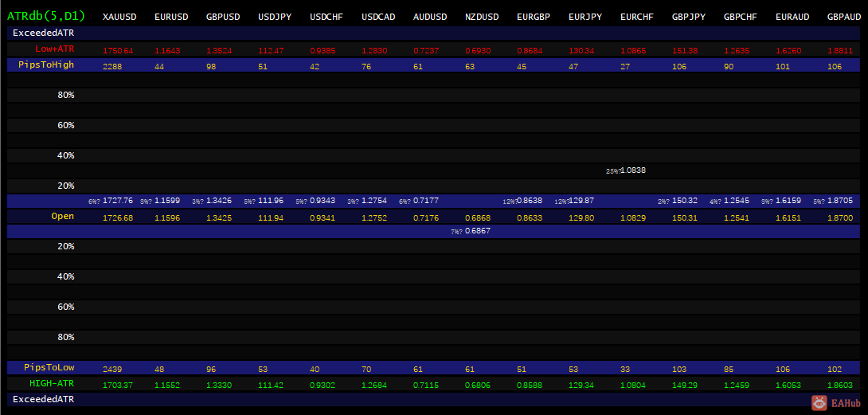Click EURAUD HIGH-ATR value 1.6053
The width and height of the screenshot is (868, 415).
click(x=788, y=385)
